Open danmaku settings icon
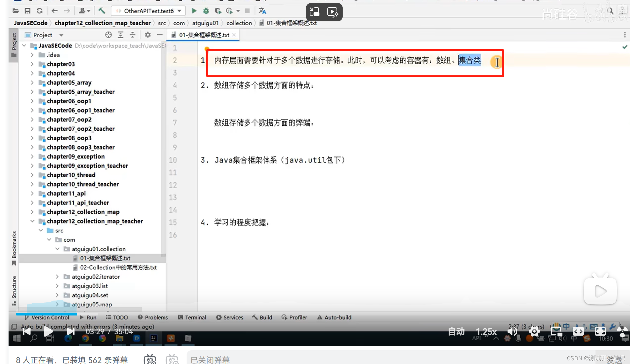This screenshot has height=364, width=630. point(172,359)
